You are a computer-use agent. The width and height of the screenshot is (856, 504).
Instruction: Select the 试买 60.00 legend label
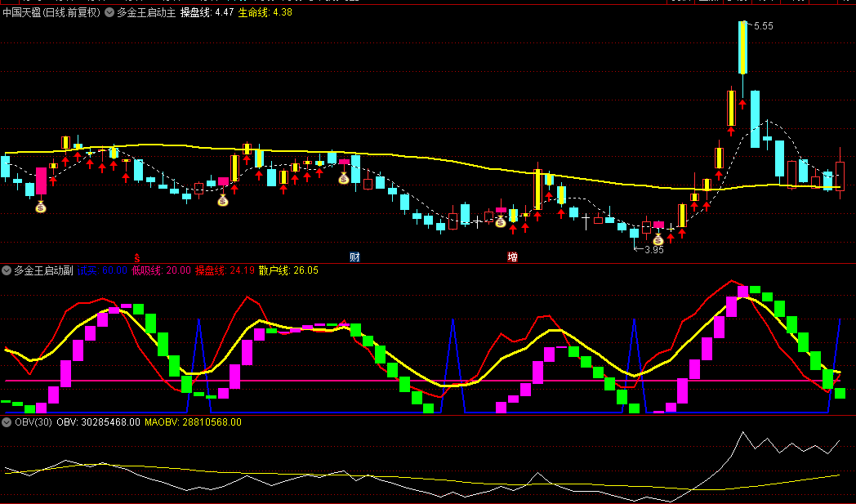click(103, 270)
